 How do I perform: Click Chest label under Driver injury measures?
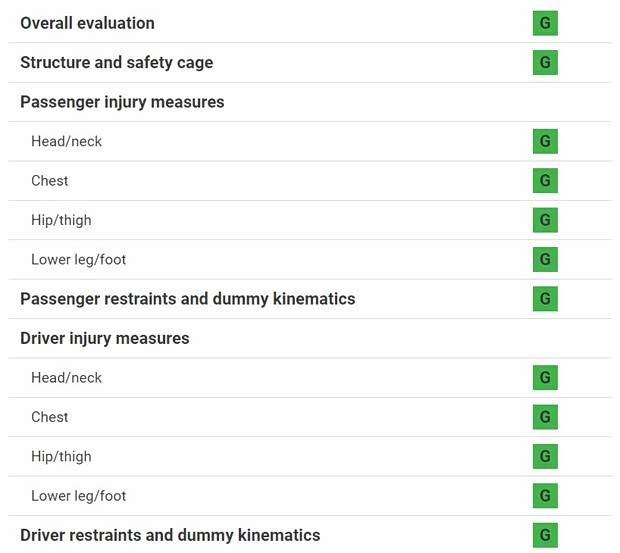tap(50, 417)
